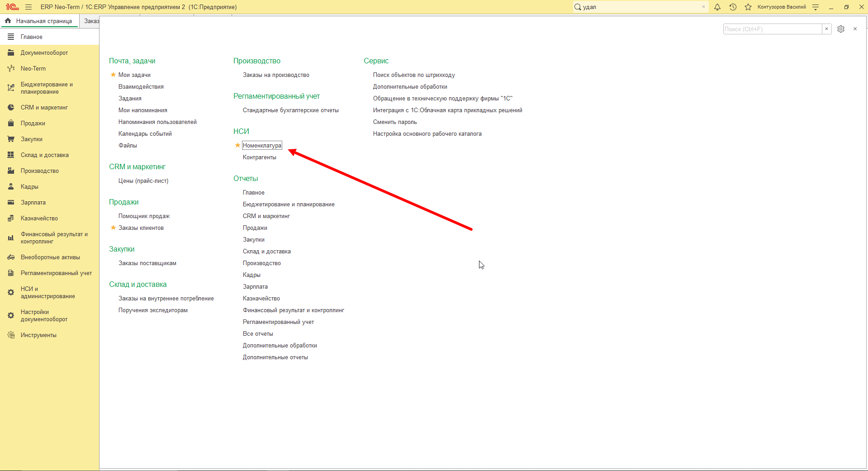Open the notifications bell icon

[x=717, y=7]
